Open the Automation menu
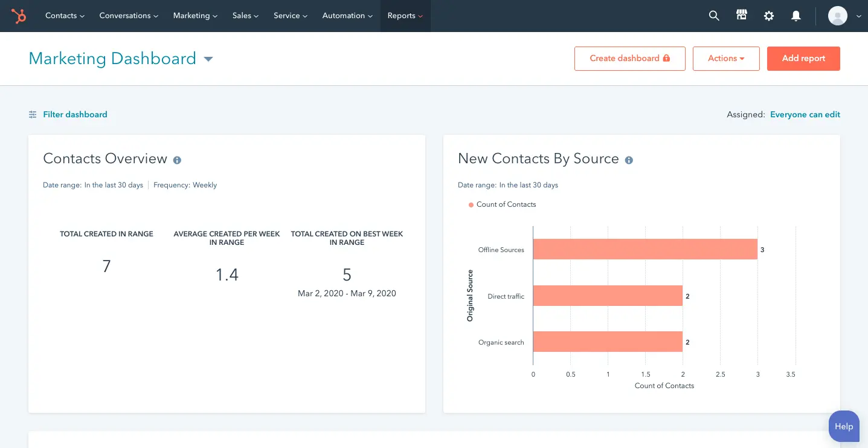The width and height of the screenshot is (868, 448). click(347, 16)
